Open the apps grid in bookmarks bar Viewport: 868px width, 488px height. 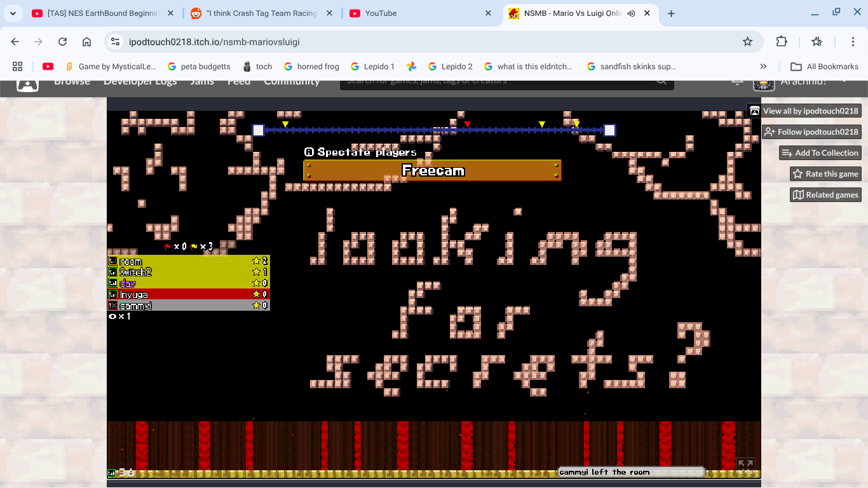tap(17, 67)
